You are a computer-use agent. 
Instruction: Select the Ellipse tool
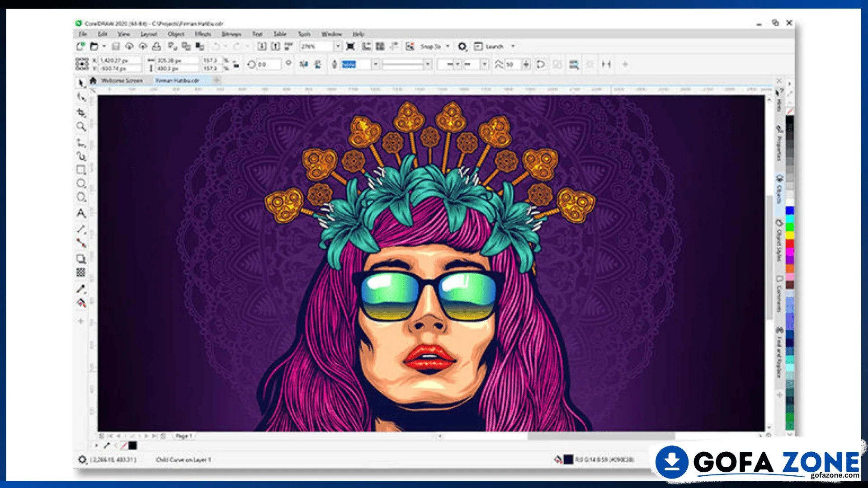(81, 183)
